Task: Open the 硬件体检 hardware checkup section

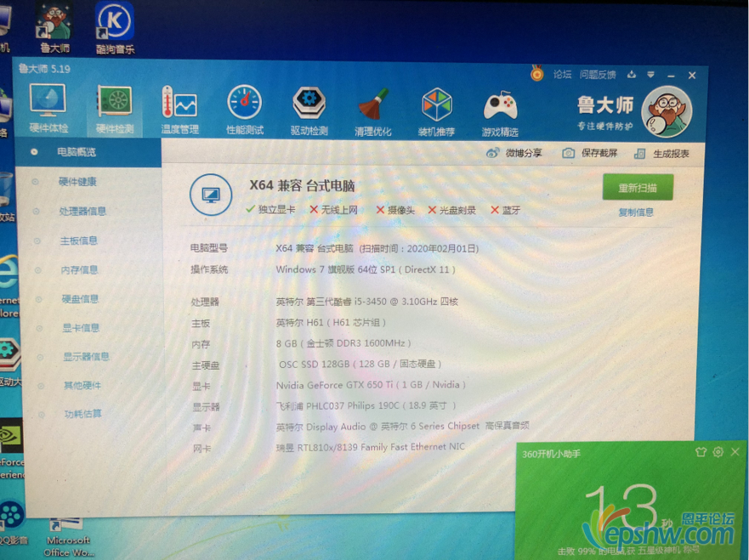Action: [48, 109]
